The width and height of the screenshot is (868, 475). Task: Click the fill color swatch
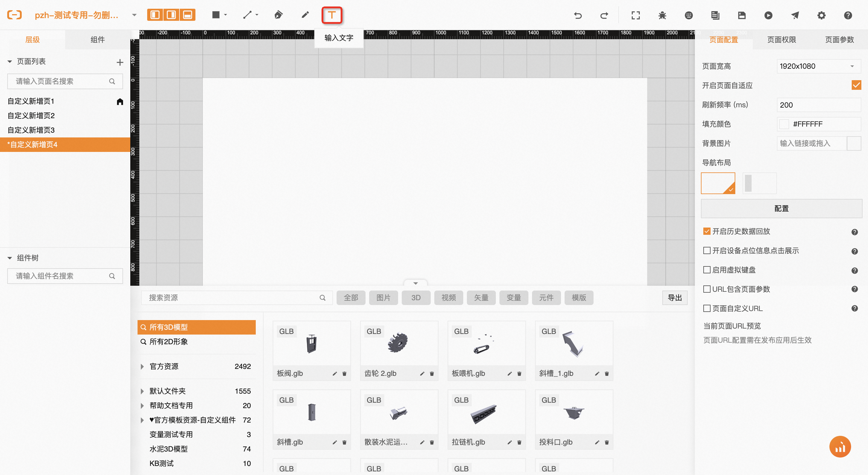click(784, 124)
